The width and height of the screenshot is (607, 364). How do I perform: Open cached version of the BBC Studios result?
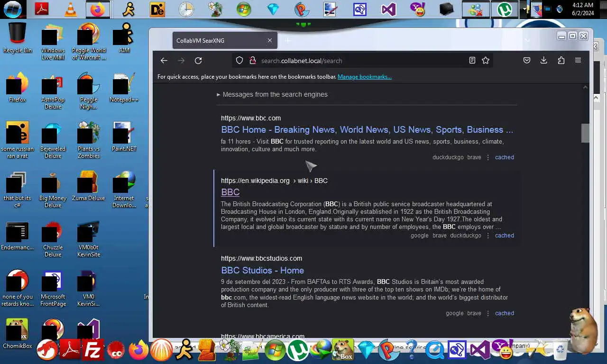click(505, 313)
